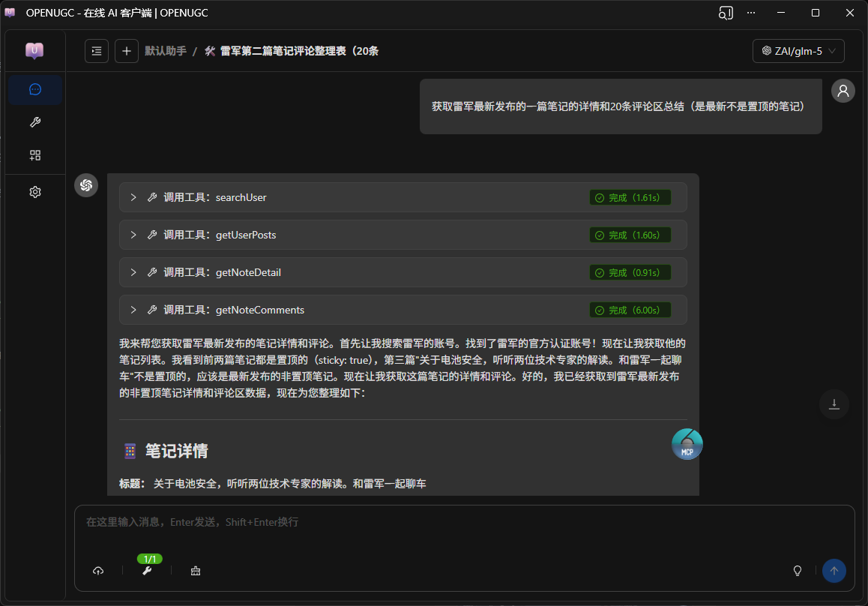868x606 pixels.
Task: Click the message input field
Action: [x=465, y=522]
